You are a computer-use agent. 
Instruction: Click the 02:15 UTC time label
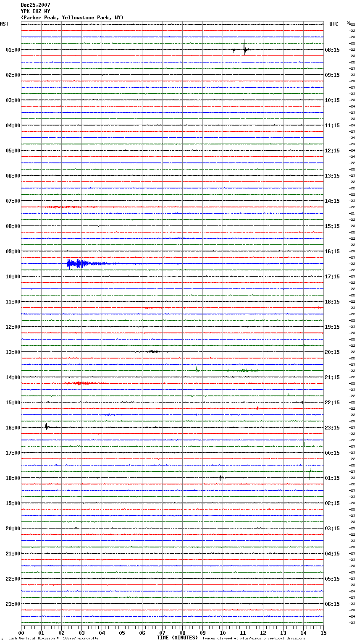[x=332, y=503]
